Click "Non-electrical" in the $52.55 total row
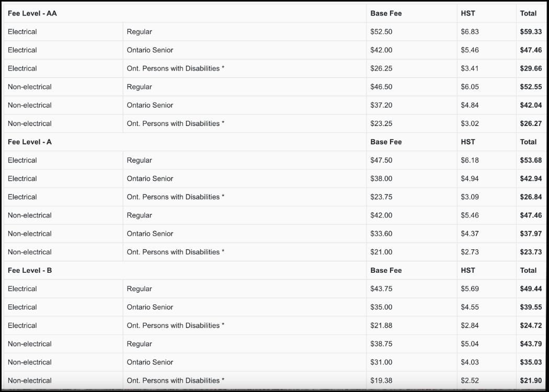549x392 pixels. [x=29, y=87]
